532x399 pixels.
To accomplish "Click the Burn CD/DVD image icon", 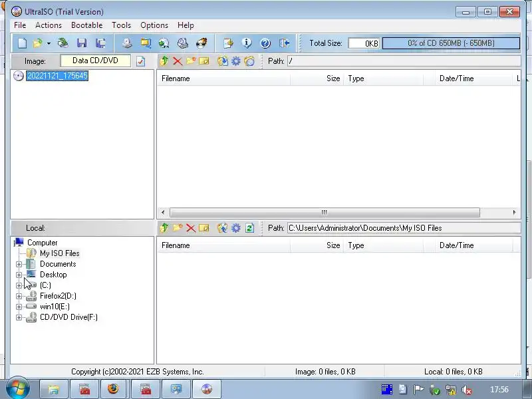I will click(201, 43).
